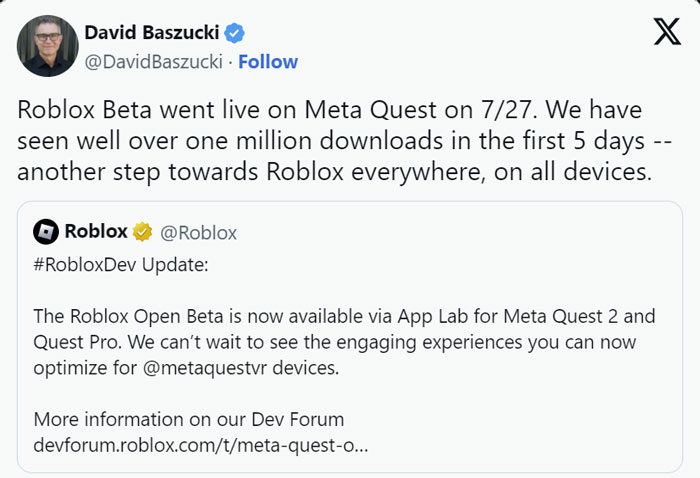700x478 pixels.
Task: Visit the @DavidBaszucki handle
Action: [154, 62]
